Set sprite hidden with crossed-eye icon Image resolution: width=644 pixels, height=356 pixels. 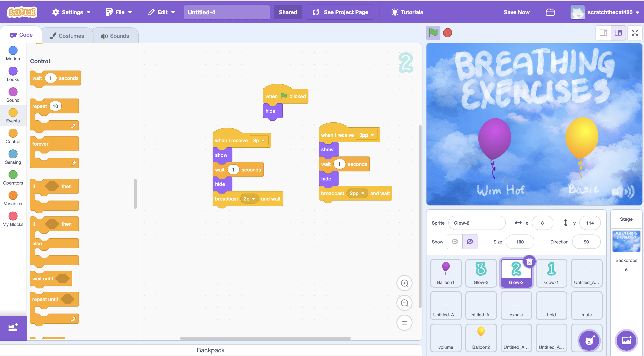tap(469, 242)
